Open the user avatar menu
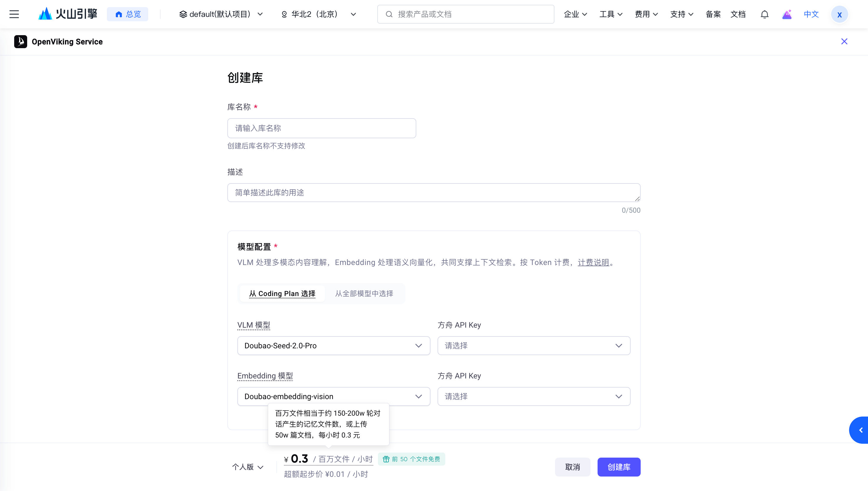868x491 pixels. pos(839,14)
